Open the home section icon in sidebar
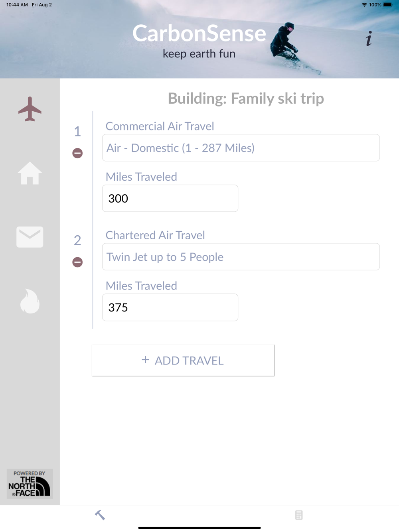The height and width of the screenshot is (532, 399). 30,173
